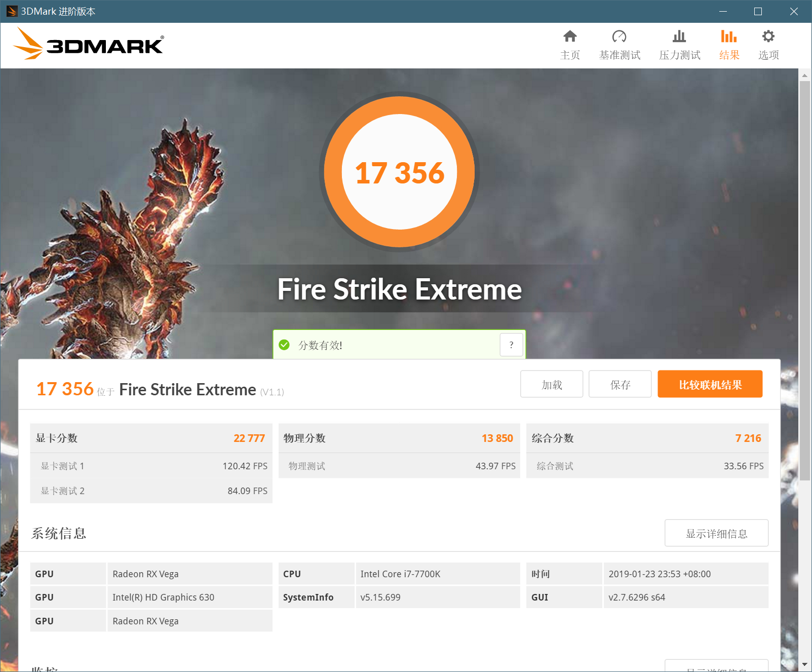This screenshot has height=672, width=812.
Task: Click the GPU value Intel(R) HD Graphics 630
Action: click(163, 598)
